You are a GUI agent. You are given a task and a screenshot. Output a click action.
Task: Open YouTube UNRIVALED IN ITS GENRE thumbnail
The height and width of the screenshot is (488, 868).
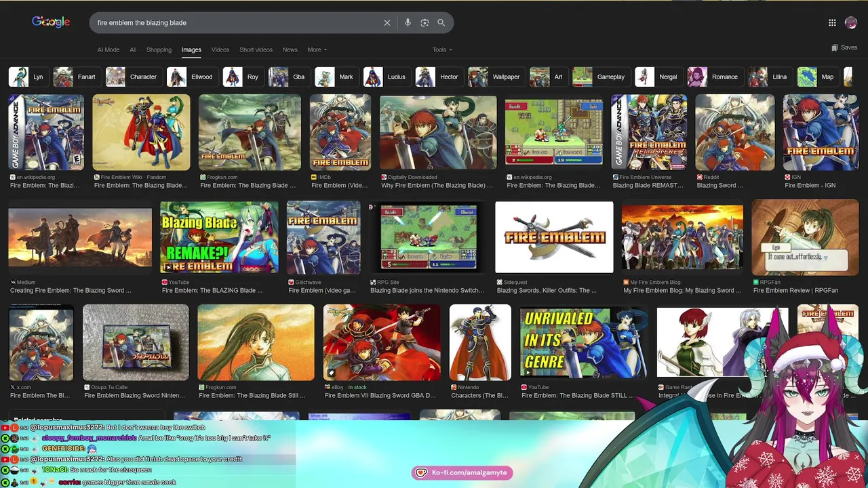[583, 342]
